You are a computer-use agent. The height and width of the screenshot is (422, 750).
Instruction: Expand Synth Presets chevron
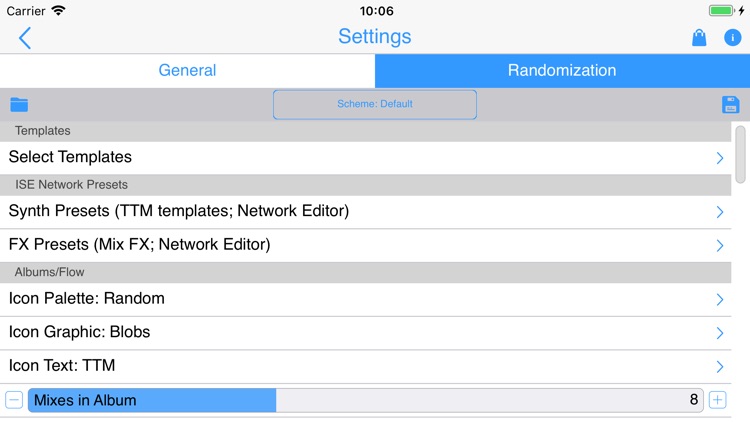click(720, 212)
